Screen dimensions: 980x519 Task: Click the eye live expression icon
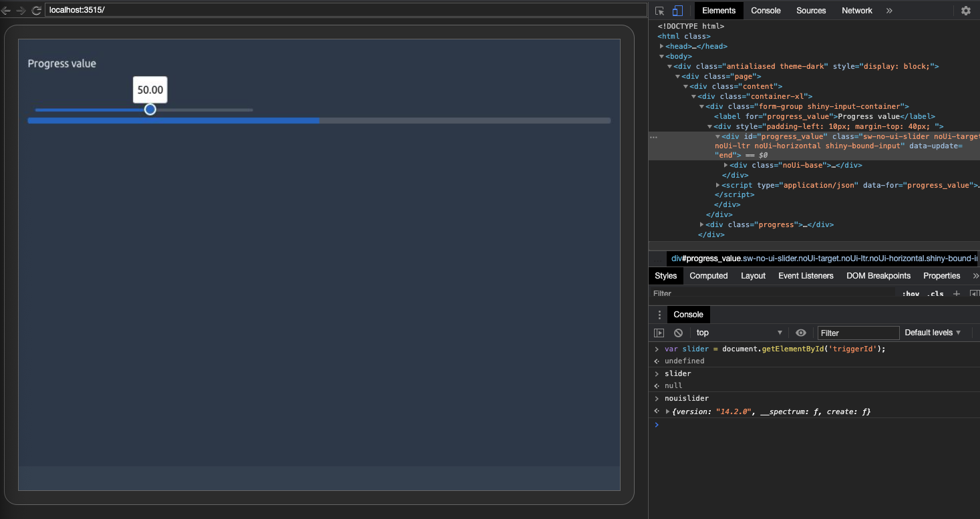pos(801,333)
